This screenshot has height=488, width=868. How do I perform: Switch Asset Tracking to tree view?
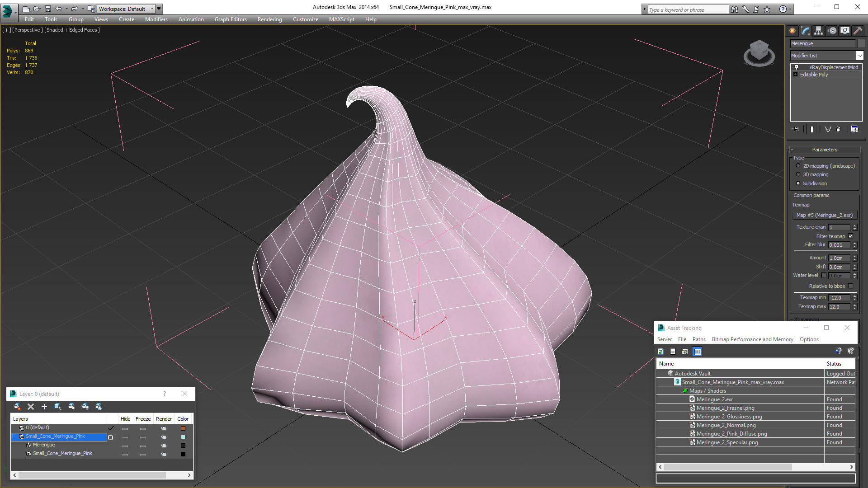point(685,352)
